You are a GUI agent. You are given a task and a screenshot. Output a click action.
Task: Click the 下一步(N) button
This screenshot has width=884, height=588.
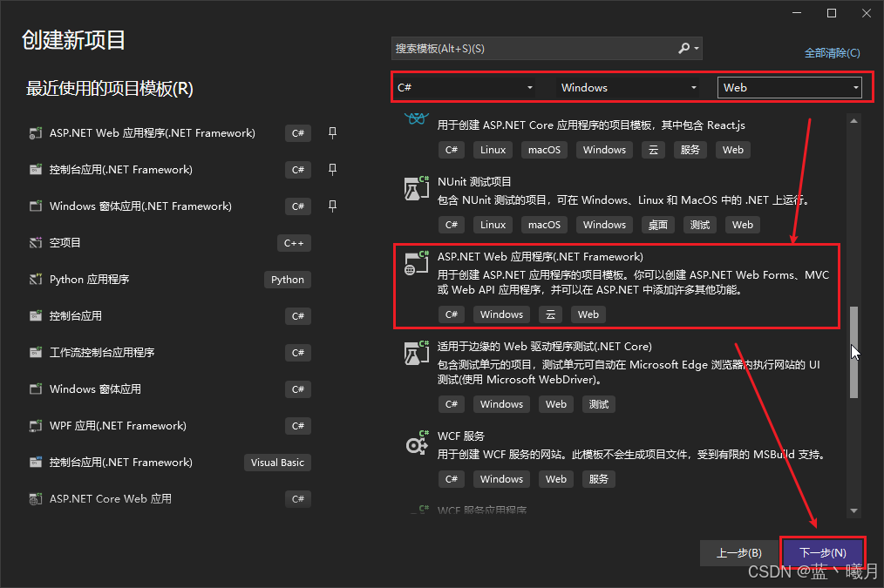pyautogui.click(x=823, y=552)
